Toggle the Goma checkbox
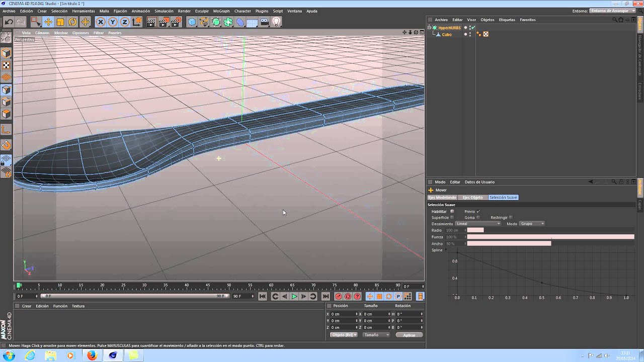644x362 pixels. point(478,217)
